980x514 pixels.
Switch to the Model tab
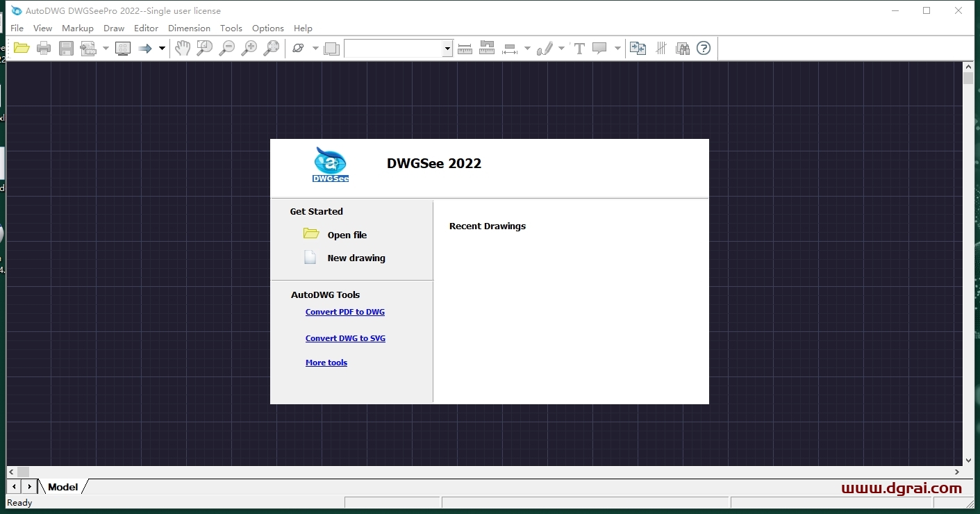click(63, 487)
